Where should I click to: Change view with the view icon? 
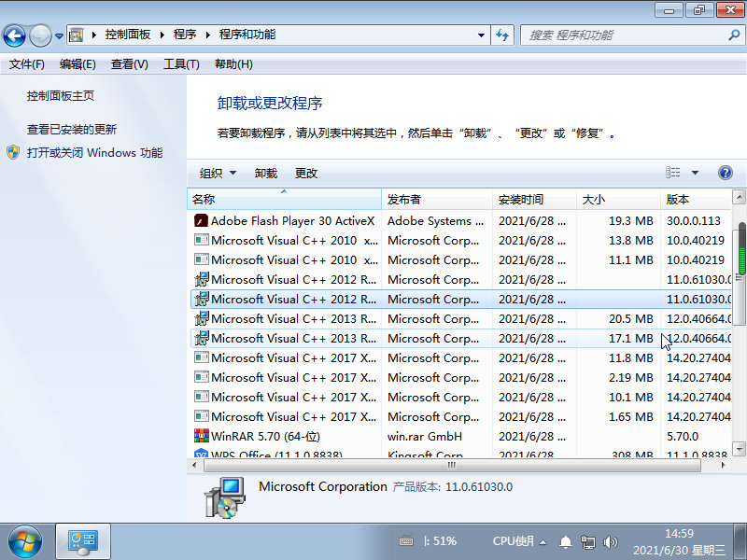[672, 173]
